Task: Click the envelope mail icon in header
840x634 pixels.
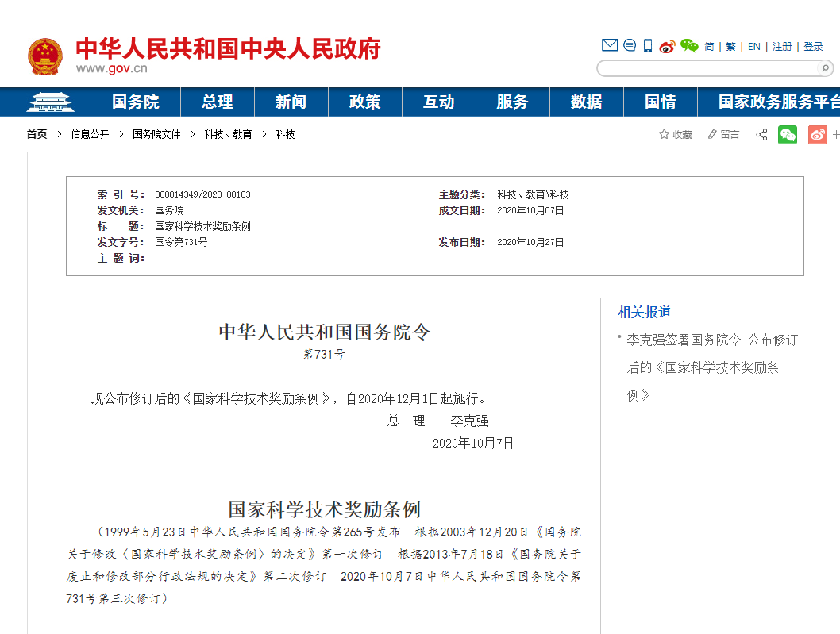Action: (610, 46)
